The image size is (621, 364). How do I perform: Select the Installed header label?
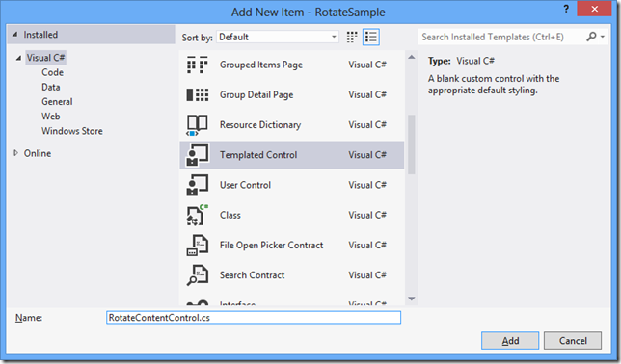click(x=40, y=35)
